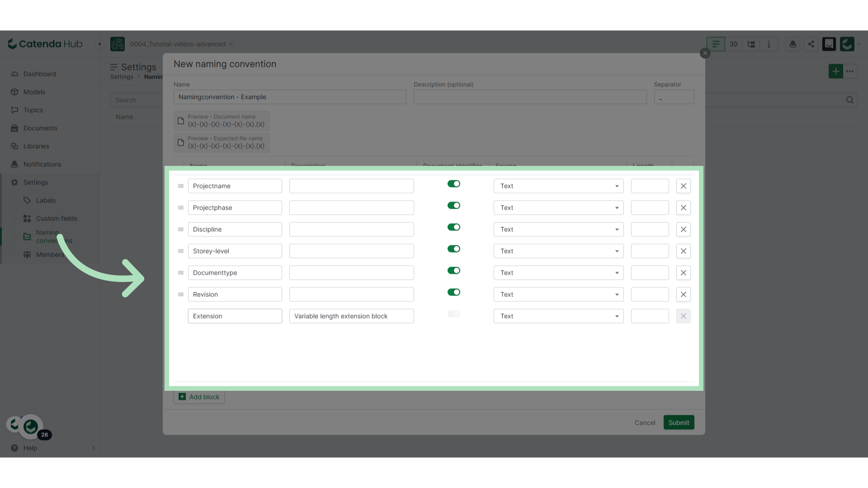Toggle document identifier for Revision
This screenshot has height=488, width=868.
click(453, 292)
